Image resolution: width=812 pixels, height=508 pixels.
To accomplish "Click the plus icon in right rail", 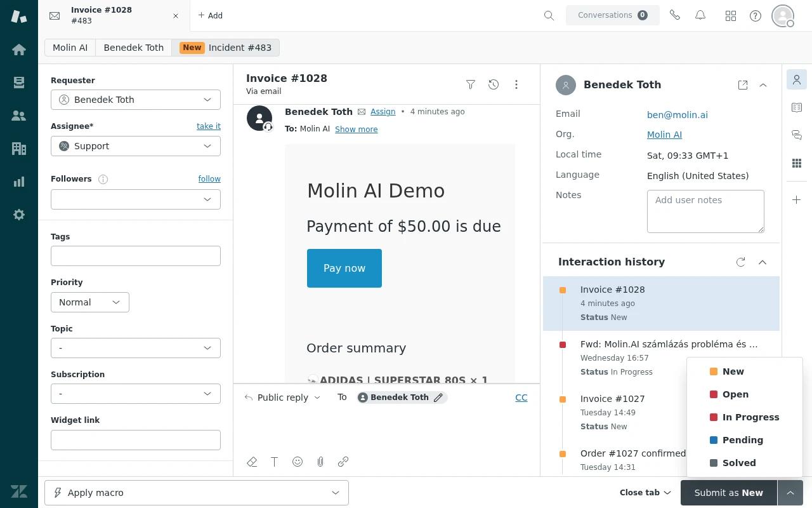I will [797, 200].
